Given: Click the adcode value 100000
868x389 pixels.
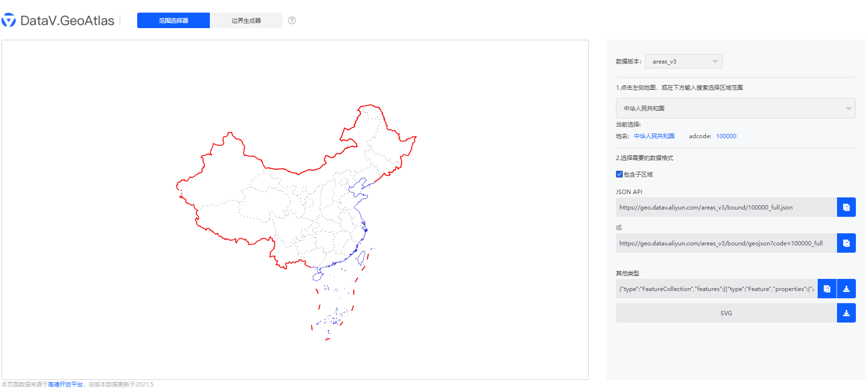Looking at the screenshot, I should [726, 136].
